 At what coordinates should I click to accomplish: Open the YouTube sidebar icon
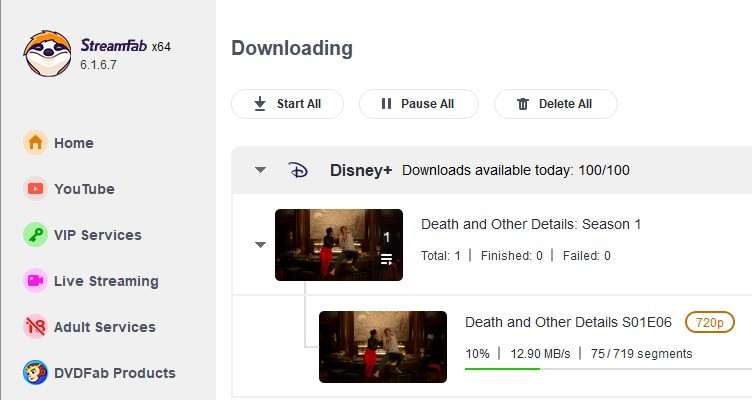click(x=35, y=188)
